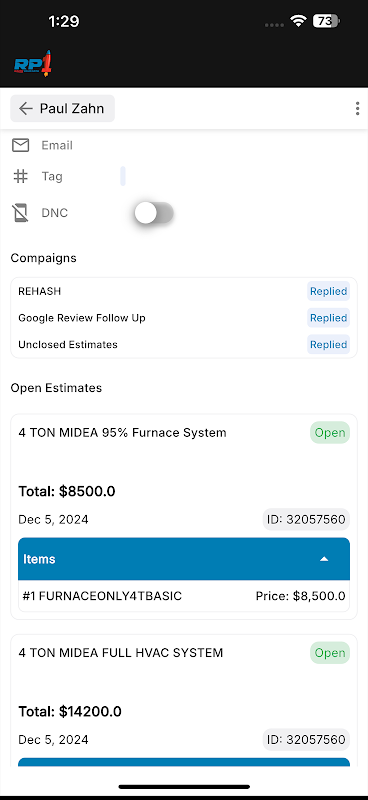This screenshot has height=800, width=368.
Task: Tap the Items collapse triangle arrow
Action: (x=324, y=559)
